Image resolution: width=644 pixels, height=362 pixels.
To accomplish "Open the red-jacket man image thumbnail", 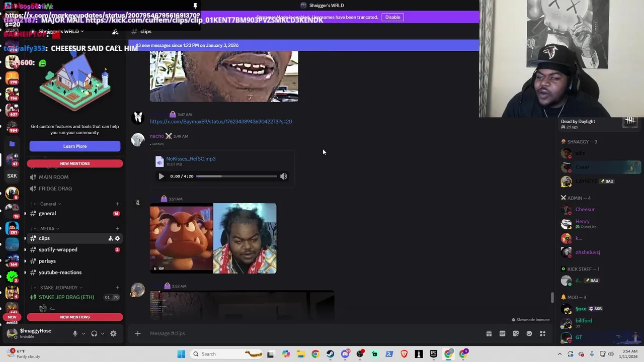I will (245, 238).
